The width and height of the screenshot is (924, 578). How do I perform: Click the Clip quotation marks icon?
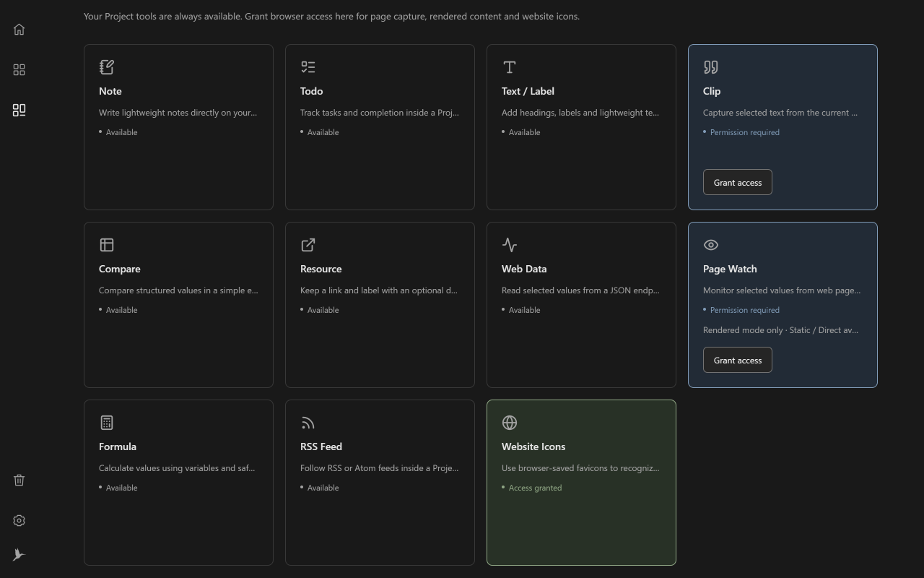[711, 67]
